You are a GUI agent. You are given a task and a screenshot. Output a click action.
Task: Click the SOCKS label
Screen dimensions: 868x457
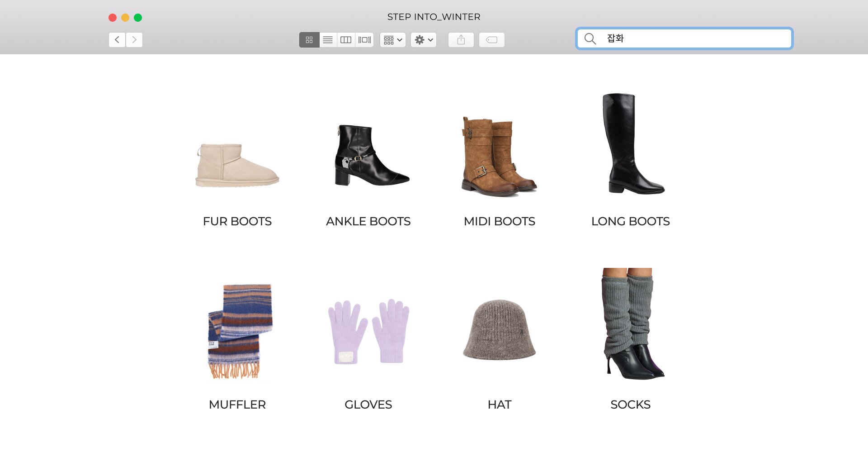(630, 405)
